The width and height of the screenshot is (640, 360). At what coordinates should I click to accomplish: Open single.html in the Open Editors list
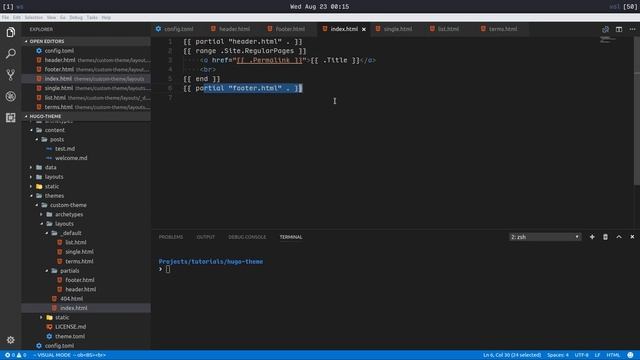[86, 88]
